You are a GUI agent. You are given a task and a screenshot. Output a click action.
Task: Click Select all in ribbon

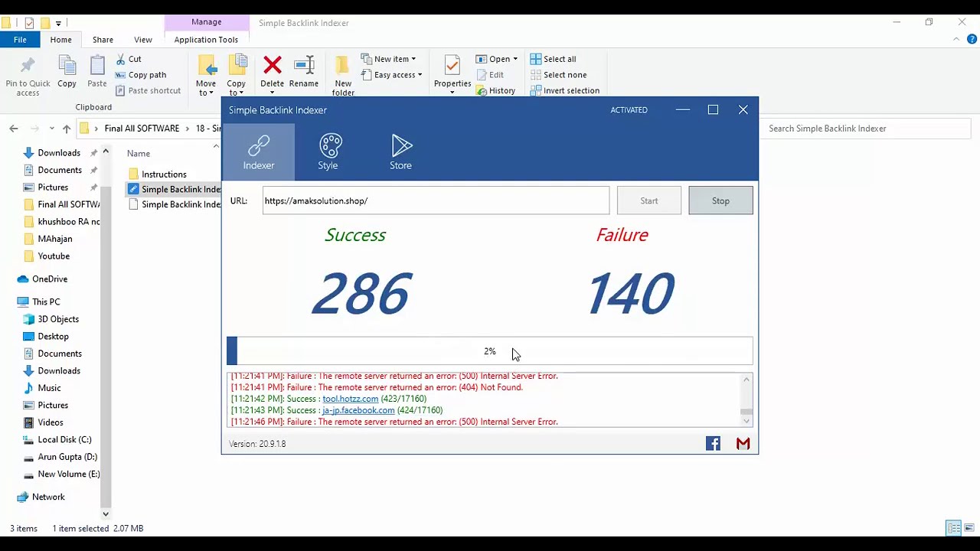[553, 59]
